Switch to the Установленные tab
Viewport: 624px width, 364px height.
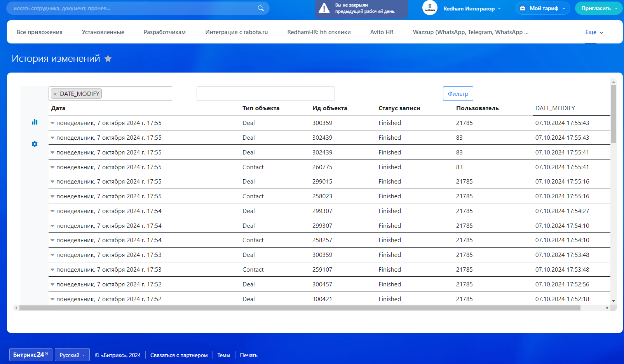(103, 32)
